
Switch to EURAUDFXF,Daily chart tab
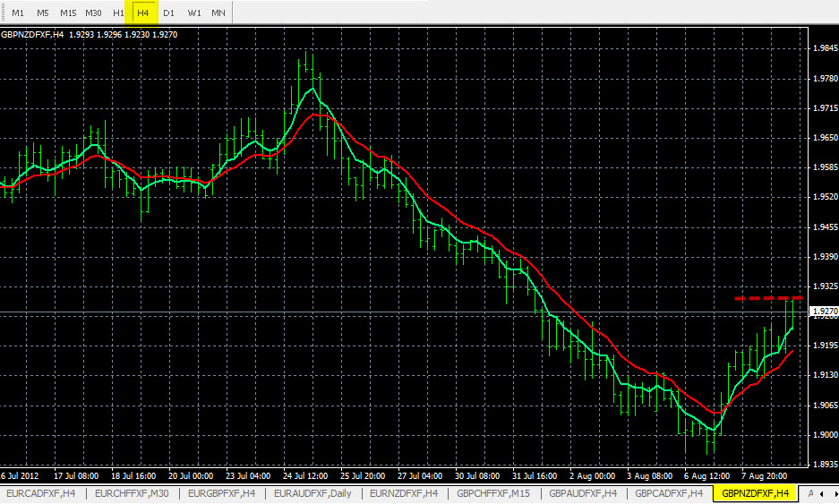[312, 493]
